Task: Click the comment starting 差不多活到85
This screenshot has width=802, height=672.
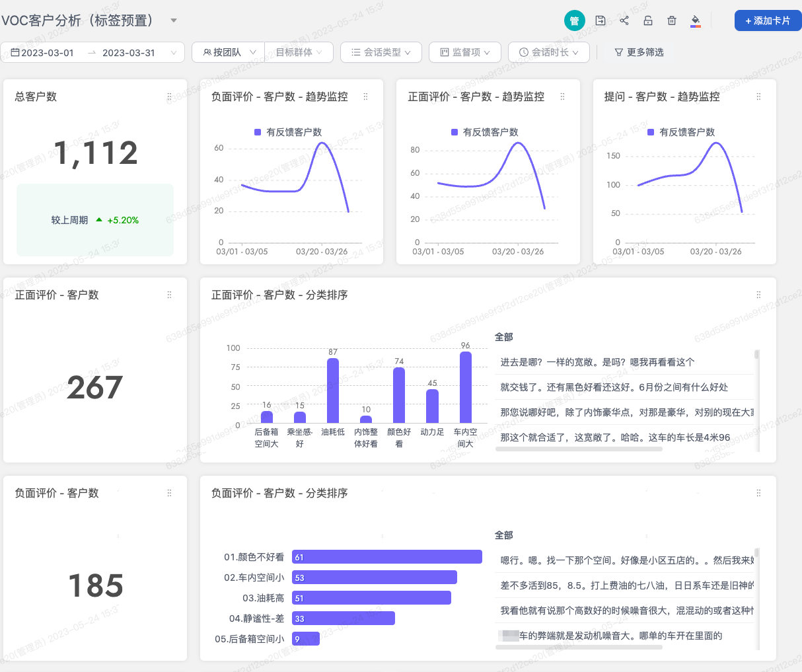Action: (x=624, y=585)
